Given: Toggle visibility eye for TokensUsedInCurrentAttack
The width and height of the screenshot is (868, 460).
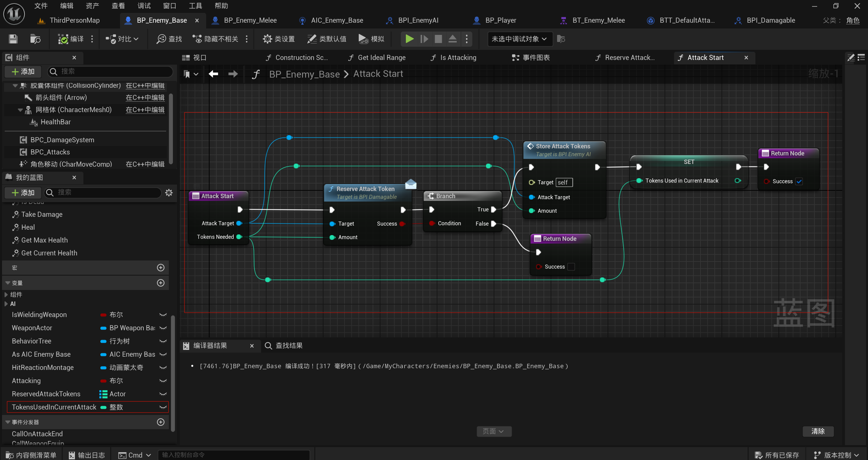Looking at the screenshot, I should point(163,407).
